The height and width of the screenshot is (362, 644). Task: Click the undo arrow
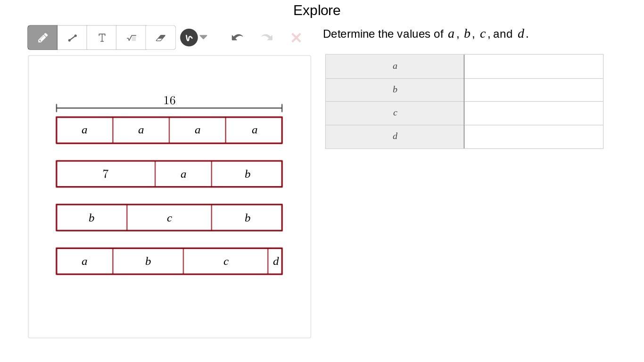coord(237,38)
